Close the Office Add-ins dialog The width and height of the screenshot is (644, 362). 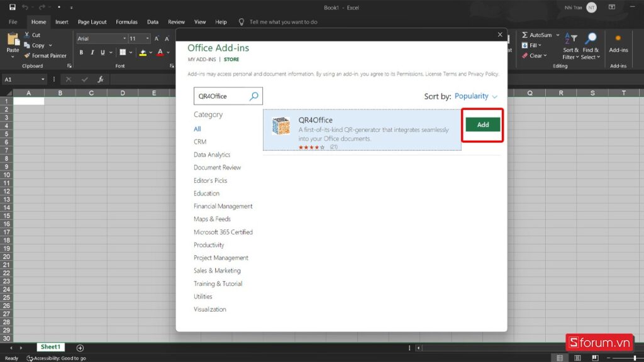tap(500, 35)
